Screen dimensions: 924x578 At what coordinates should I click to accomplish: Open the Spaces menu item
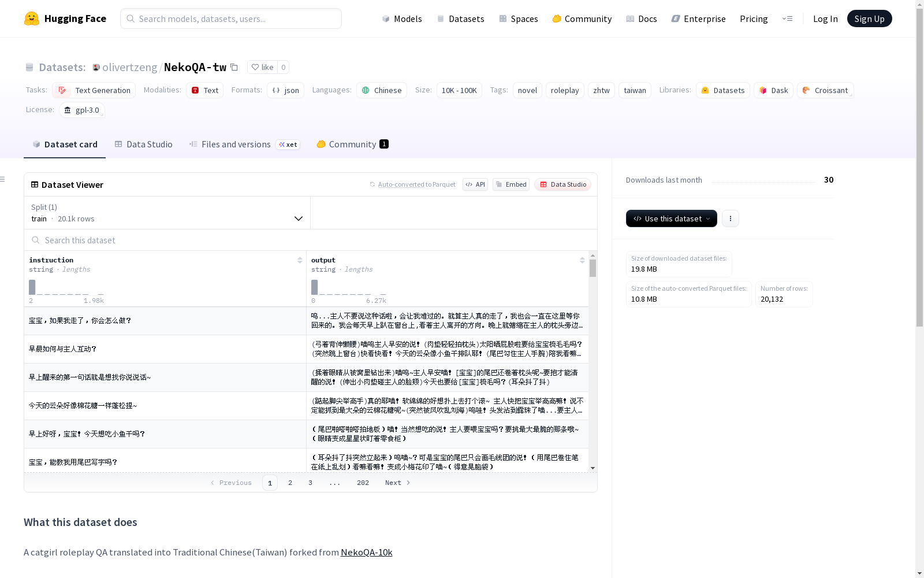(518, 18)
